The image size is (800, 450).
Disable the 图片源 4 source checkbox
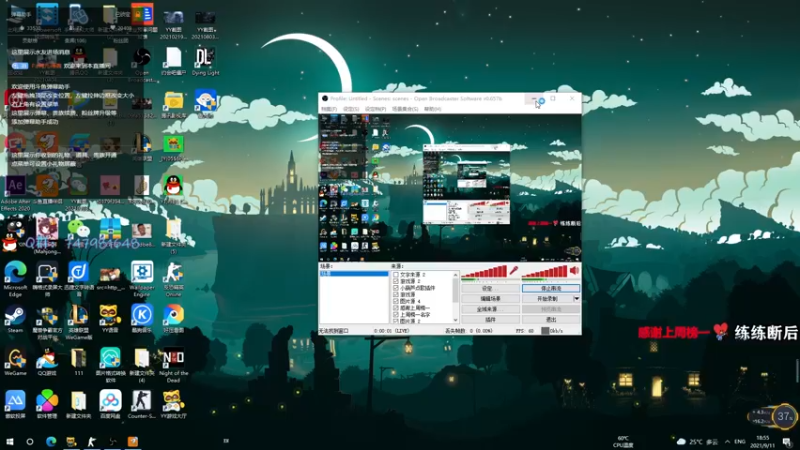click(x=395, y=301)
